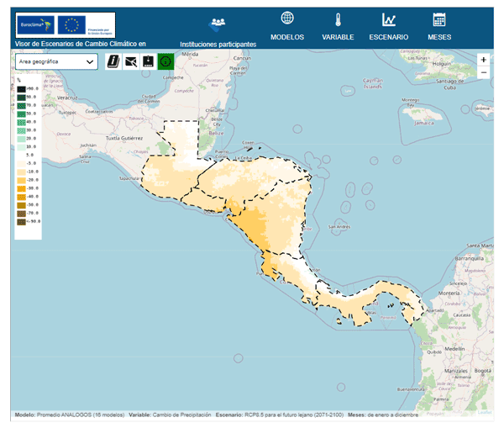Open the VARIABLE menu
Viewport: 504px width, 428px height.
coord(339,37)
